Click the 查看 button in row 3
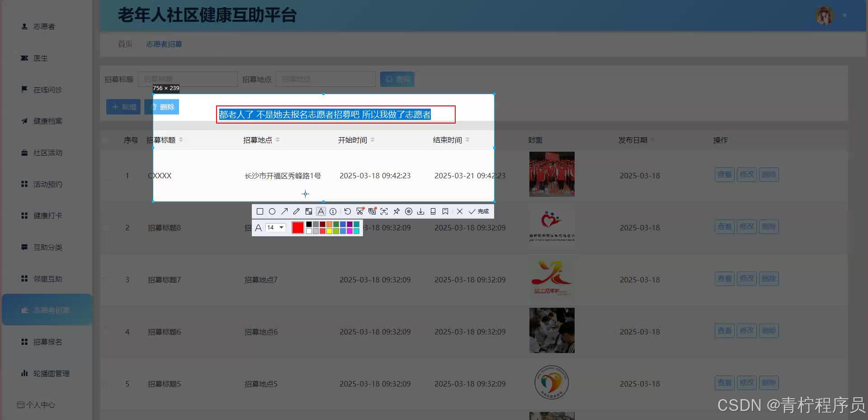This screenshot has width=868, height=420. tap(724, 279)
